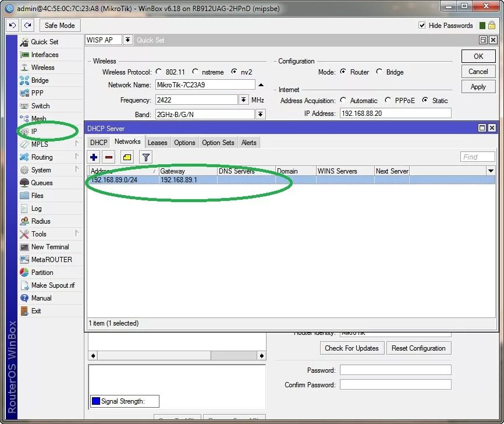This screenshot has height=424, width=504.
Task: Collapse Network Name with up arrow
Action: point(261,85)
